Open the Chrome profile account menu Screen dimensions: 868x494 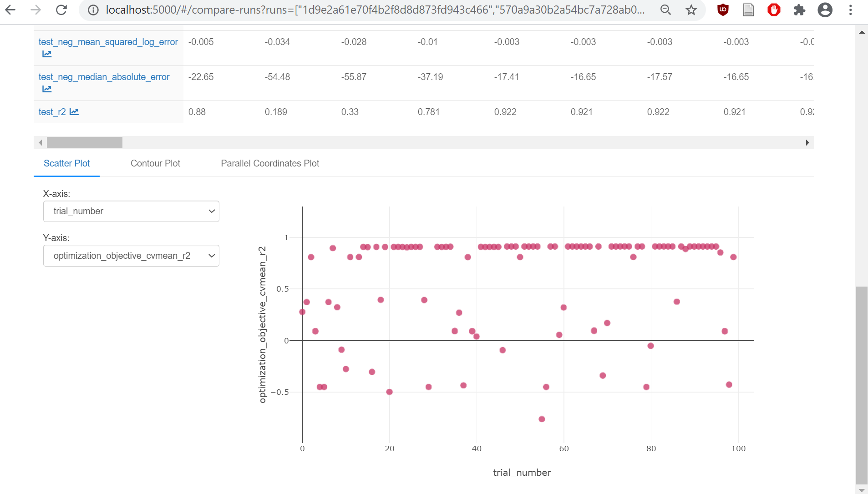(825, 10)
